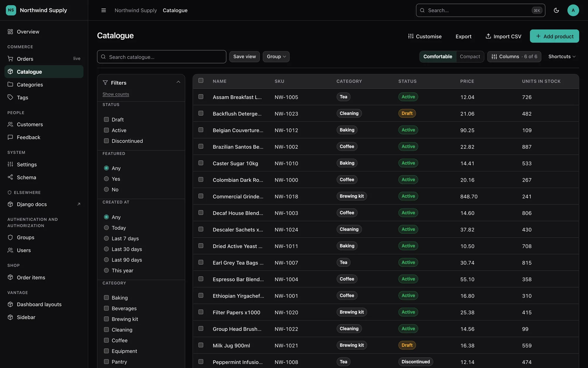
Task: Switch to Compact density
Action: pos(470,57)
